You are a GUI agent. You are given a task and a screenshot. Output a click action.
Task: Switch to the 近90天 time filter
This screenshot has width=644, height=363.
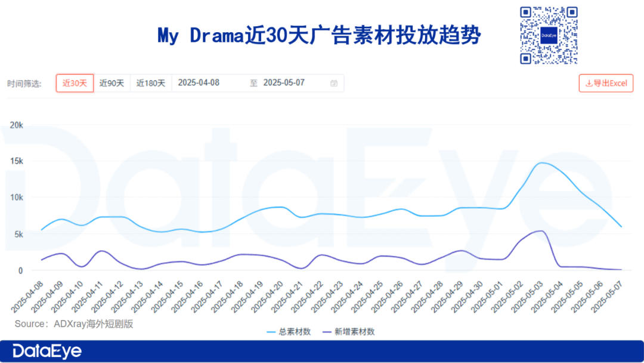tap(112, 84)
